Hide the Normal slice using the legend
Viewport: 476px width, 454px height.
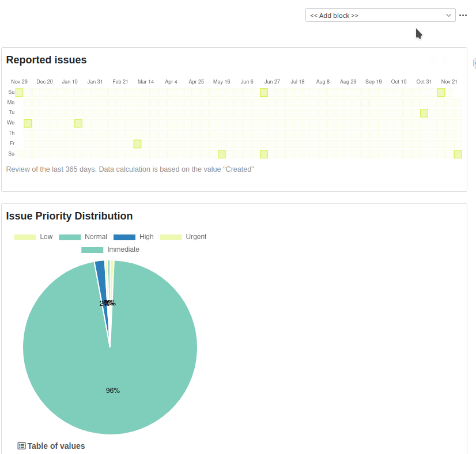click(95, 236)
